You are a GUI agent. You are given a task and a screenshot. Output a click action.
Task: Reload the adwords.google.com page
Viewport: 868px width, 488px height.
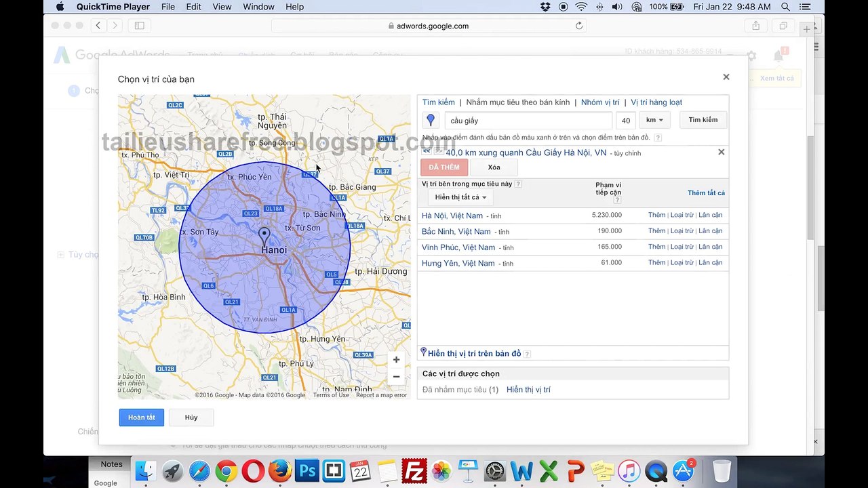579,26
